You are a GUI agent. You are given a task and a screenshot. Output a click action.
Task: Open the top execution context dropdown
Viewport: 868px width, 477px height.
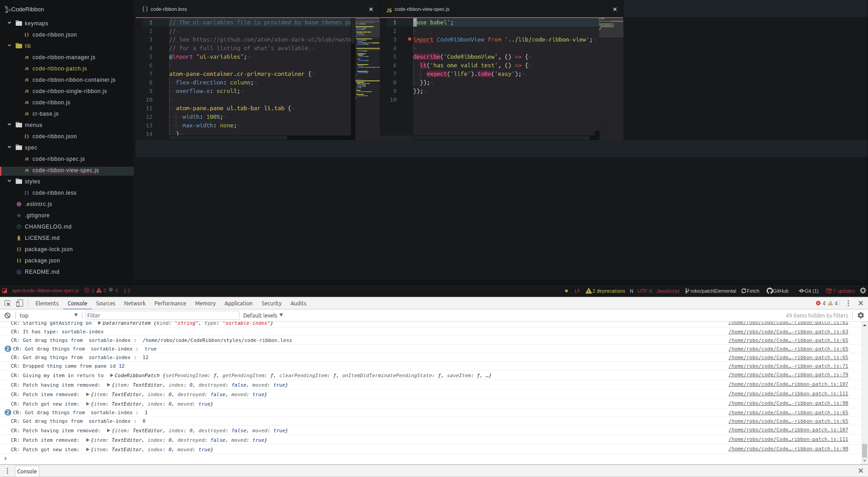pyautogui.click(x=49, y=315)
